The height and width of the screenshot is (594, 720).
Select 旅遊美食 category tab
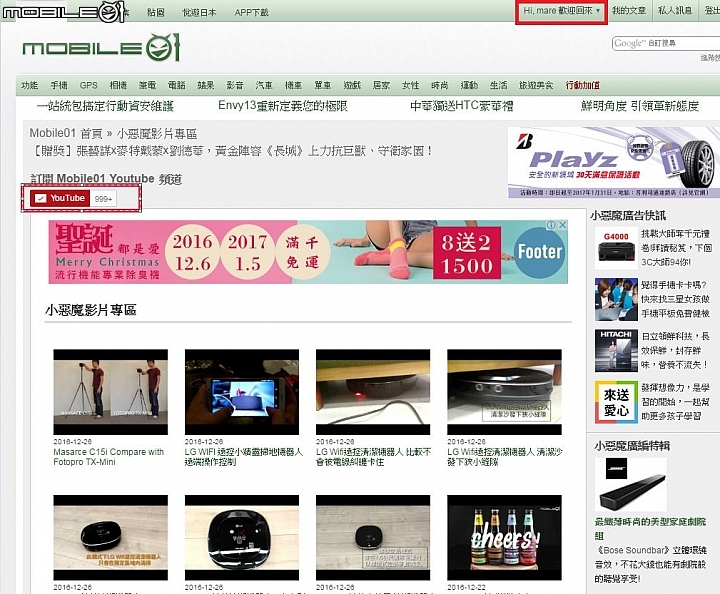point(536,85)
